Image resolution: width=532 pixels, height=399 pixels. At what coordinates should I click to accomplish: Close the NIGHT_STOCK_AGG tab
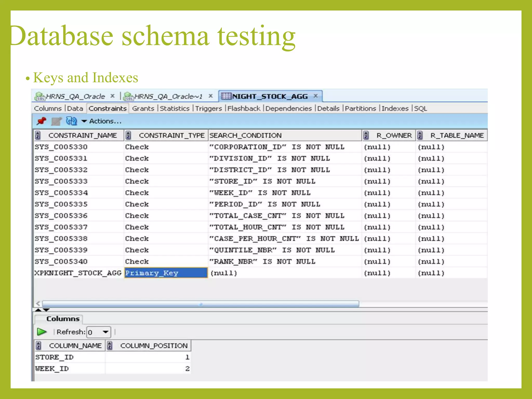316,96
